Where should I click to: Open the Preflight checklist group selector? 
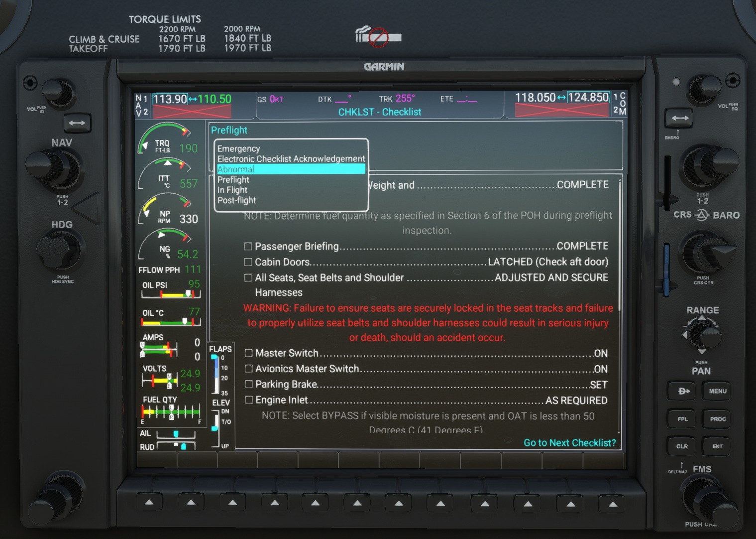pos(229,130)
